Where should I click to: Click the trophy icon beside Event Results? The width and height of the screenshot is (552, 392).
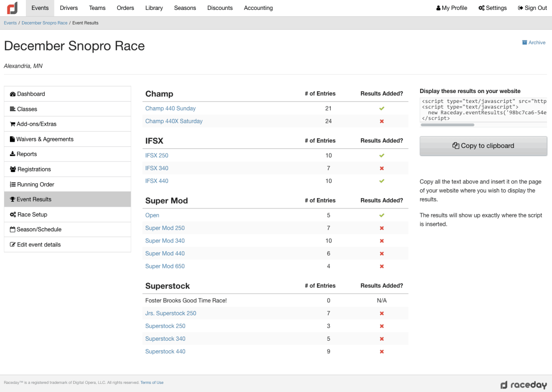coord(13,199)
